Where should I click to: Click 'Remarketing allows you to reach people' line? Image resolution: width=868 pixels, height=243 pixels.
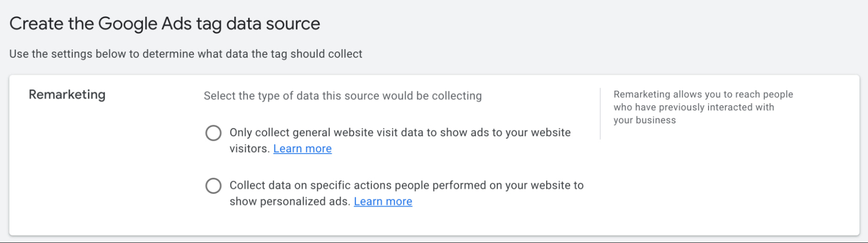click(x=703, y=94)
